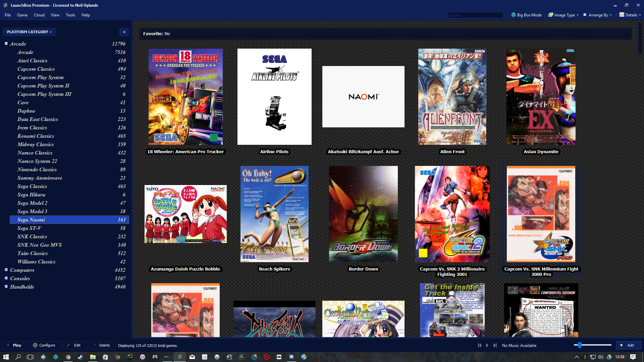
Task: Click the Add button
Action: click(629, 345)
